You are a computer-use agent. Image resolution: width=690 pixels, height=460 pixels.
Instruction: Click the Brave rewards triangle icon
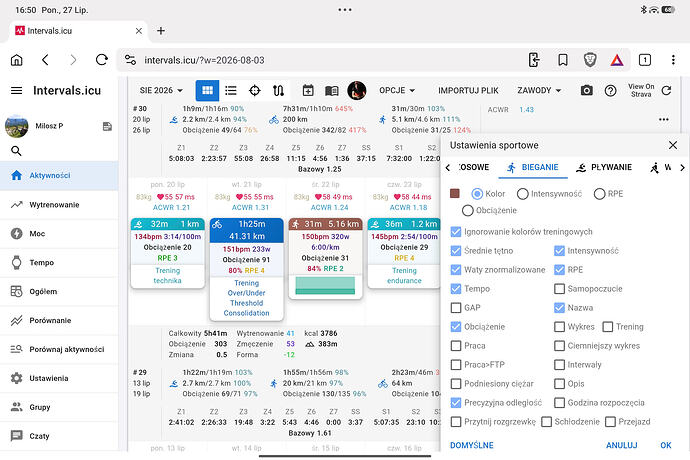(617, 60)
